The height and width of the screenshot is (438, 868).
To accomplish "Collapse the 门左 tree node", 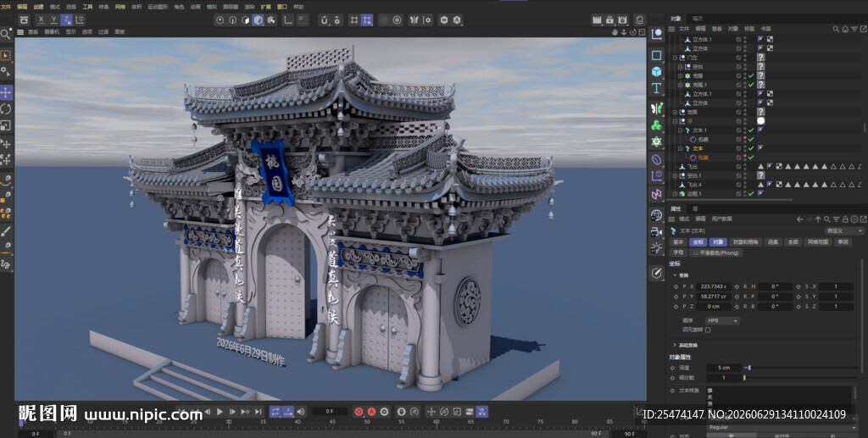I will (675, 58).
